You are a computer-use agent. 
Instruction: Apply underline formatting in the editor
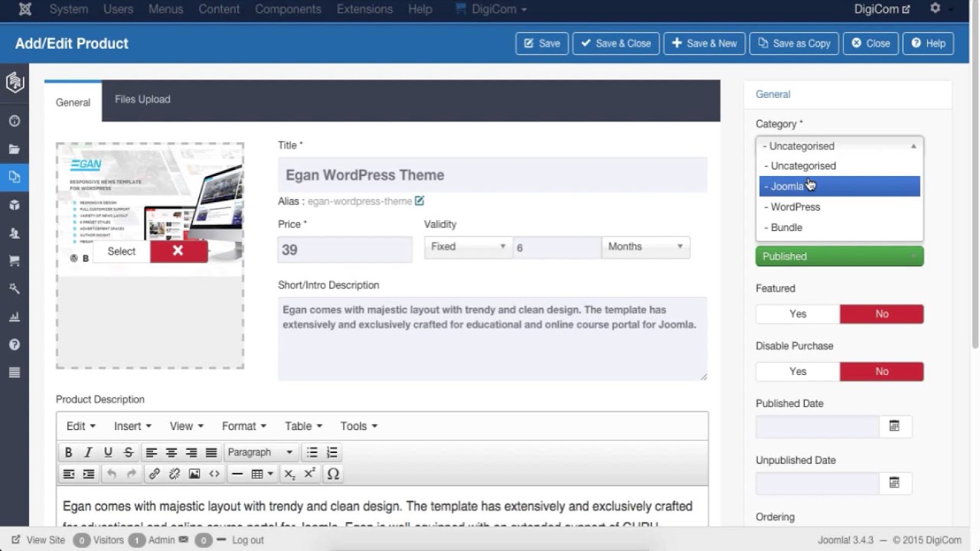[x=108, y=452]
